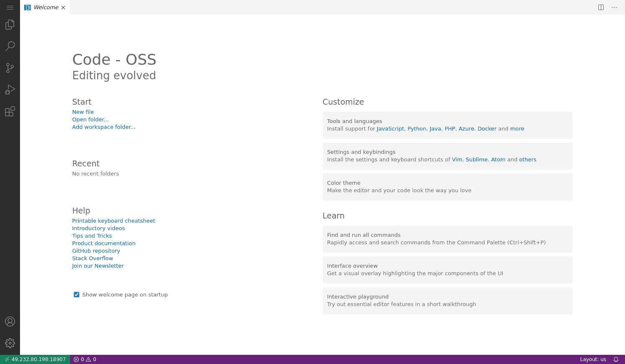Open the Color theme card
This screenshot has height=364, width=625.
pos(447,187)
